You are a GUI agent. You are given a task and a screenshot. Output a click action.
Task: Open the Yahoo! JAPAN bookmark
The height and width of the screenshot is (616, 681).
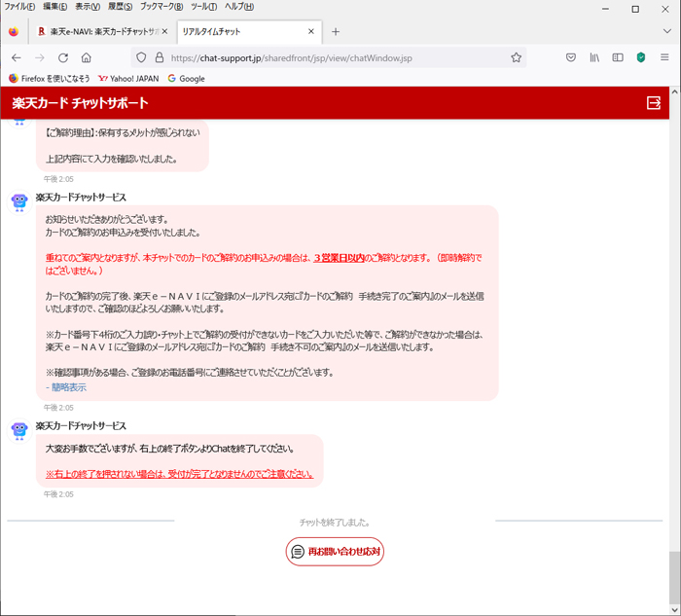tap(128, 79)
